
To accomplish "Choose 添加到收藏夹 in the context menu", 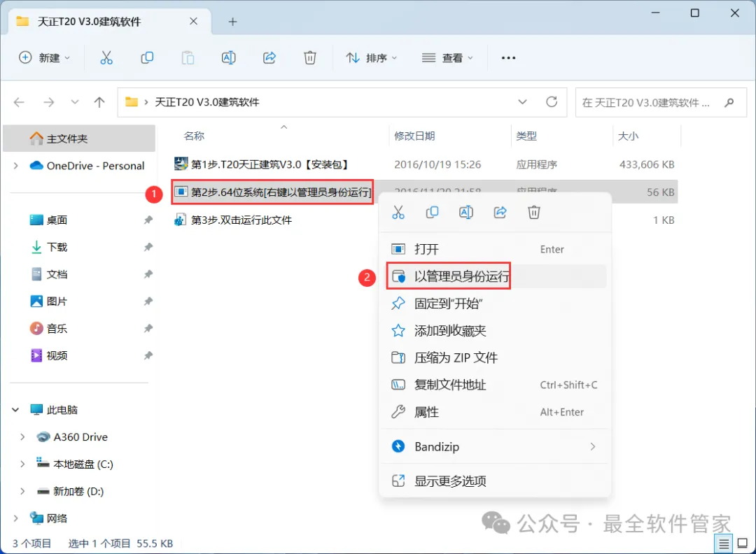I will [495, 330].
